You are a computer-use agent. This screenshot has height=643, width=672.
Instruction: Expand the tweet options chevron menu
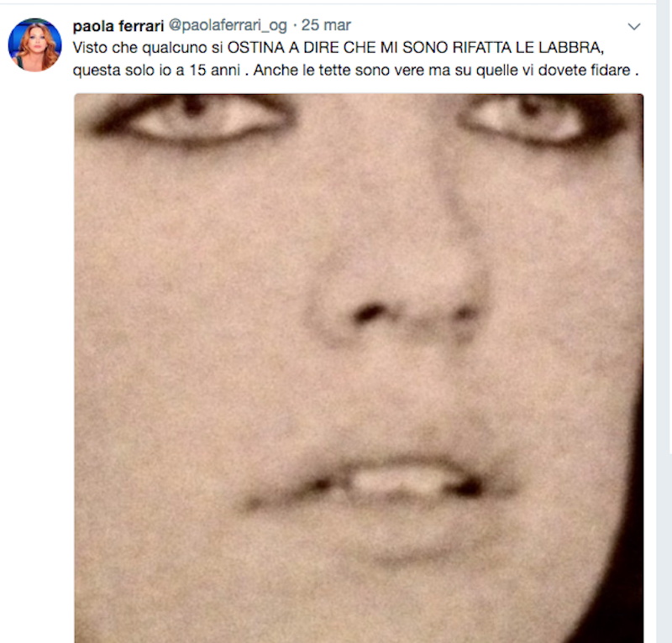tap(634, 27)
